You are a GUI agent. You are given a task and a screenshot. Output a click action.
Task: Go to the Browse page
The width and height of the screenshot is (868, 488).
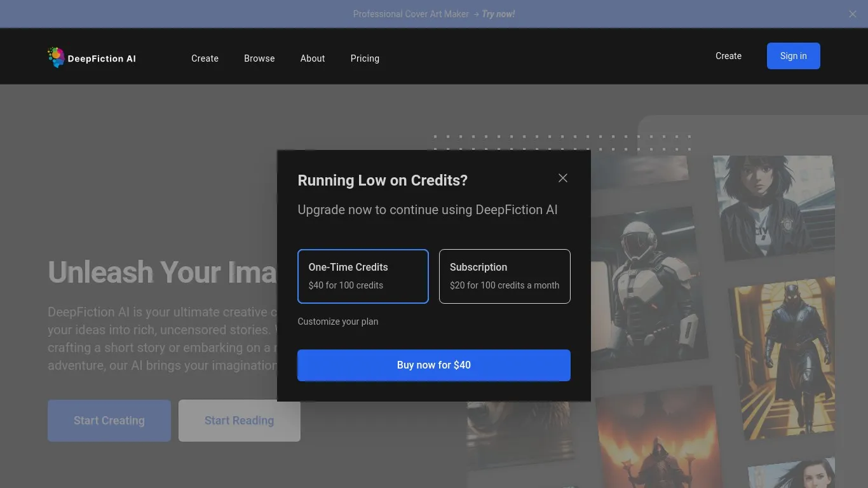click(259, 58)
